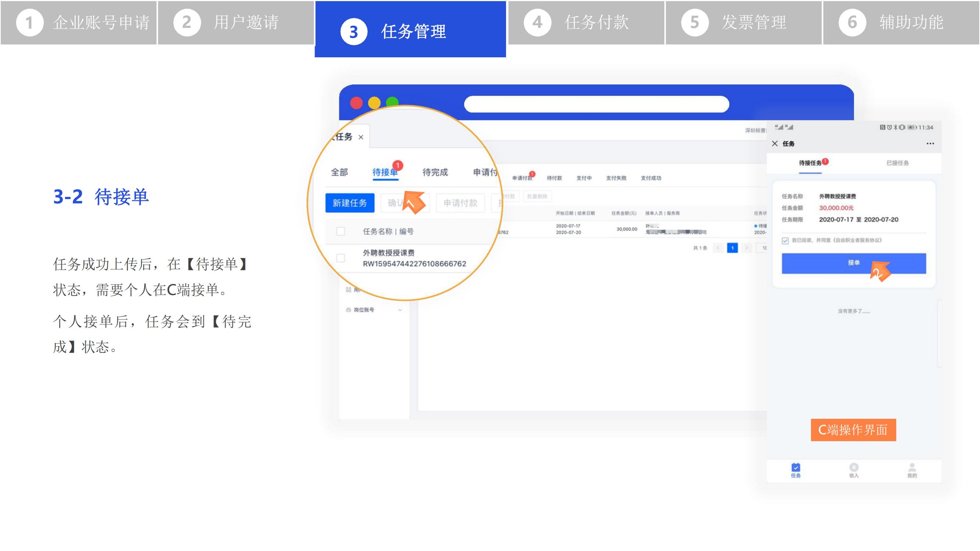This screenshot has height=551, width=980.
Task: Click the blue 新建任务 button
Action: [x=349, y=203]
